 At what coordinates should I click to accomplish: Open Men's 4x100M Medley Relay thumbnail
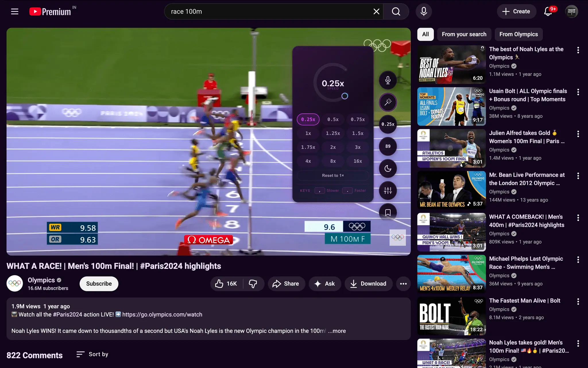coord(451,274)
